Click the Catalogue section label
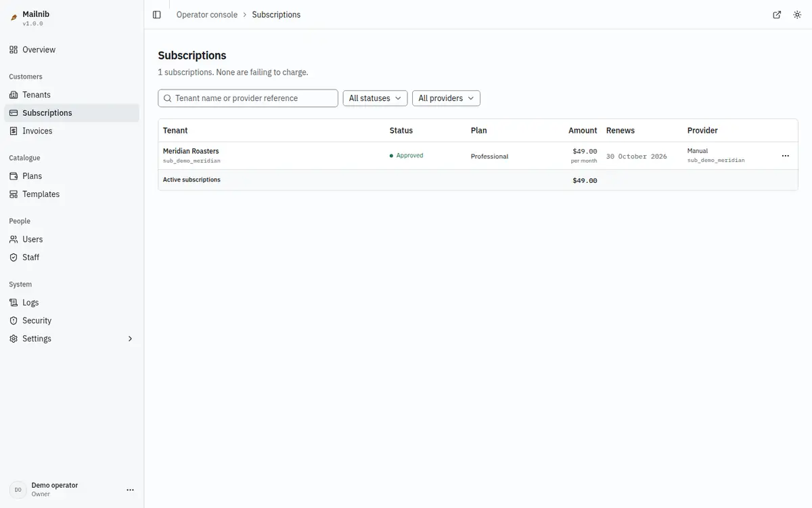The image size is (812, 508). (x=24, y=158)
